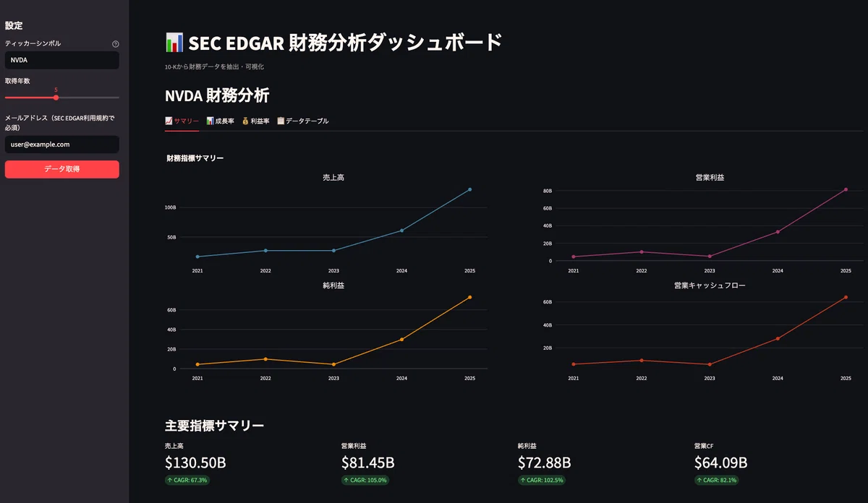This screenshot has width=868, height=503.
Task: Switch to the 利益率 tab
Action: tap(255, 121)
